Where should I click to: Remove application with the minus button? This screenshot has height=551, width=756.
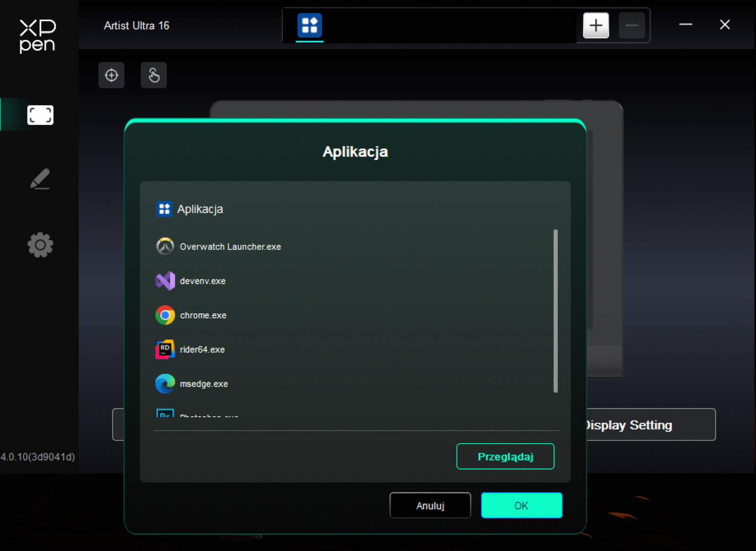[x=632, y=26]
